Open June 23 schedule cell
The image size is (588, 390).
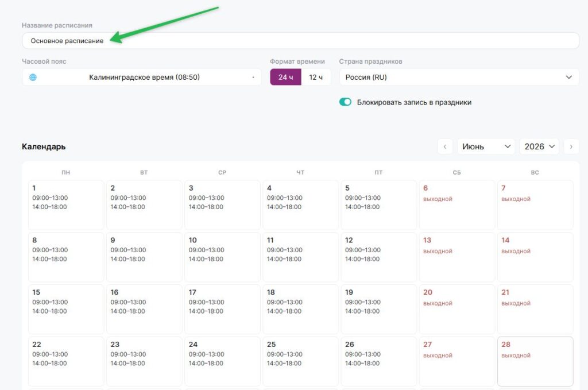(144, 361)
